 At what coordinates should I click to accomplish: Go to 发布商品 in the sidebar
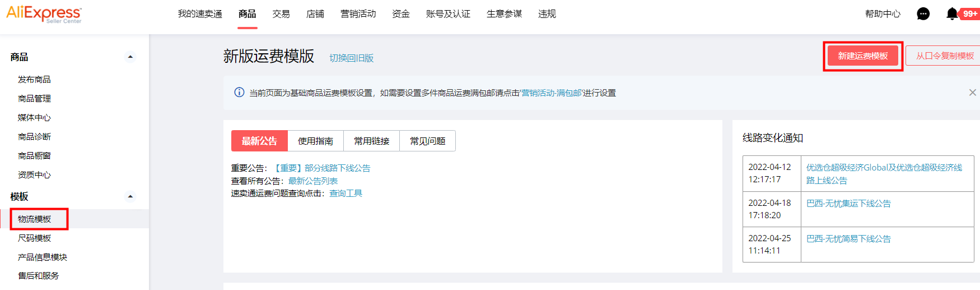[35, 80]
